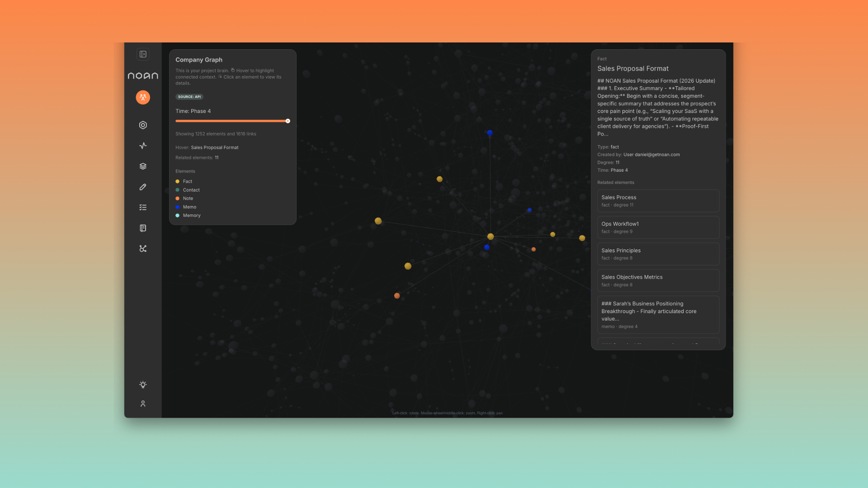868x488 pixels.
Task: Open Sarah's Business Positioning memo card
Action: point(658,314)
